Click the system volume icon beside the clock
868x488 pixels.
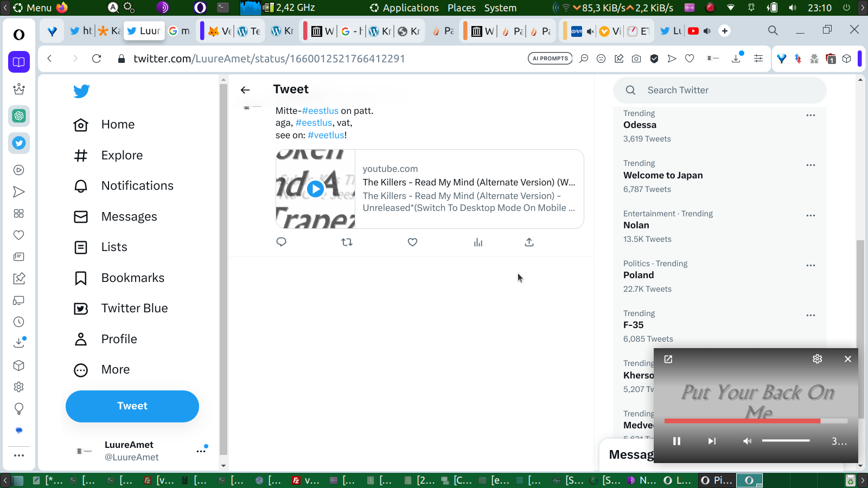pyautogui.click(x=793, y=8)
